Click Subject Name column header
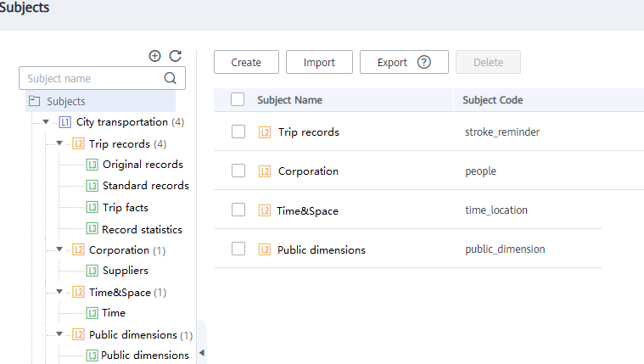Viewport: 644px width, 364px height. [289, 100]
